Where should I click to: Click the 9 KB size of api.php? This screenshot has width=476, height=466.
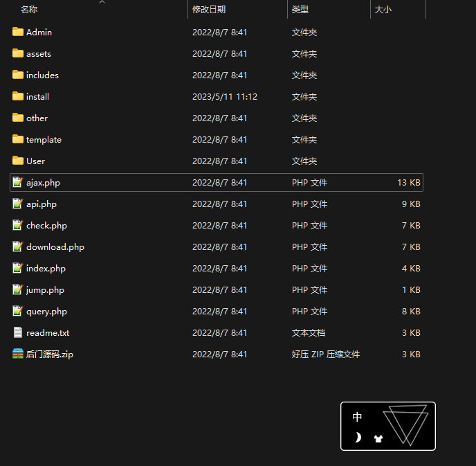411,204
